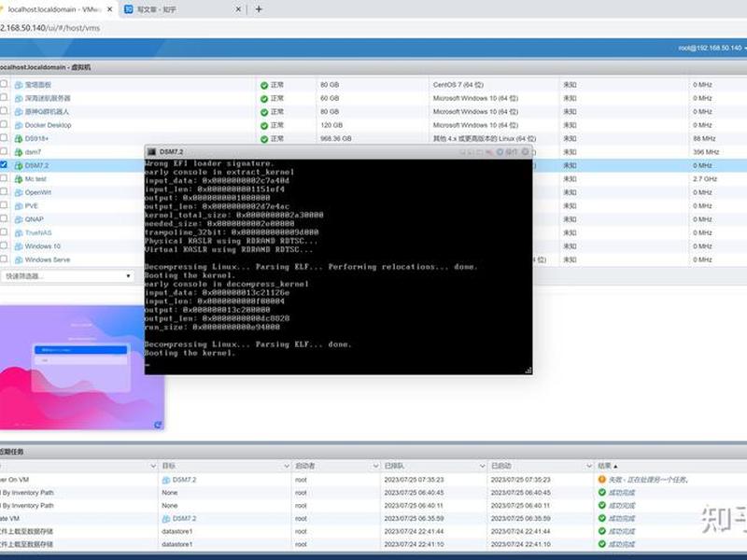This screenshot has width=747, height=560.
Task: Click datastore1 in the 22:41:44 task row
Action: pos(177,531)
